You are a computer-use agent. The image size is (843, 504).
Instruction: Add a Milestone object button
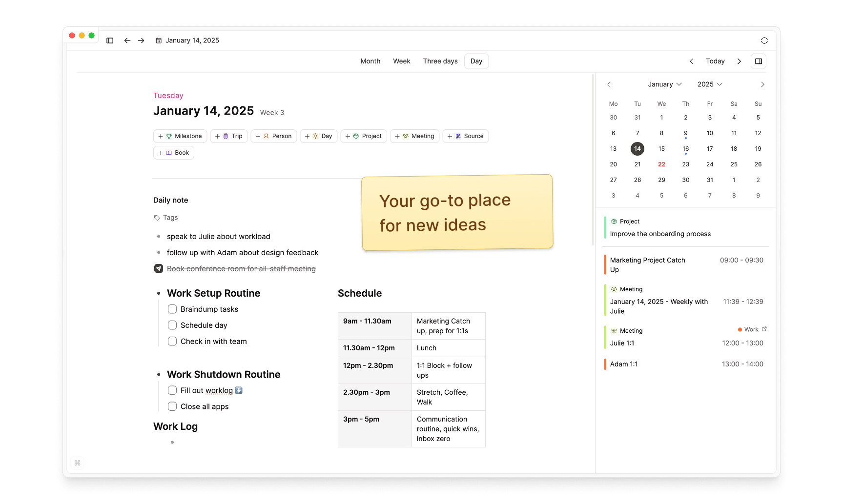[x=180, y=136]
